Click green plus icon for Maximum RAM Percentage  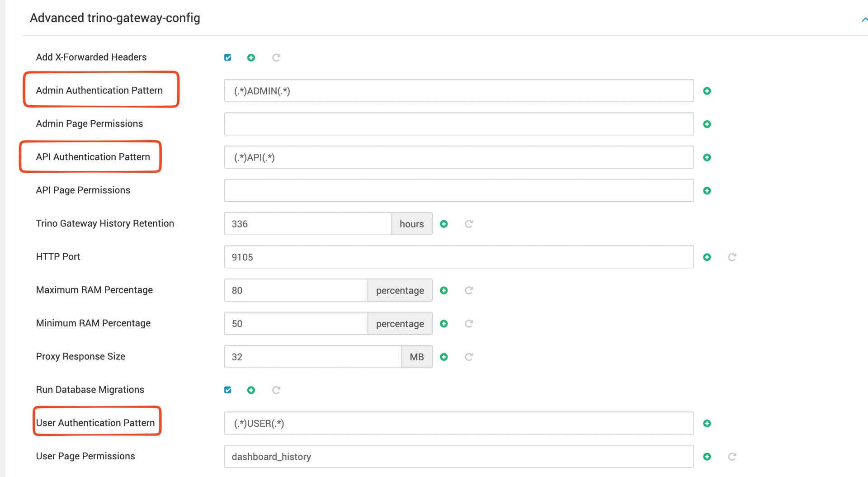tap(444, 290)
